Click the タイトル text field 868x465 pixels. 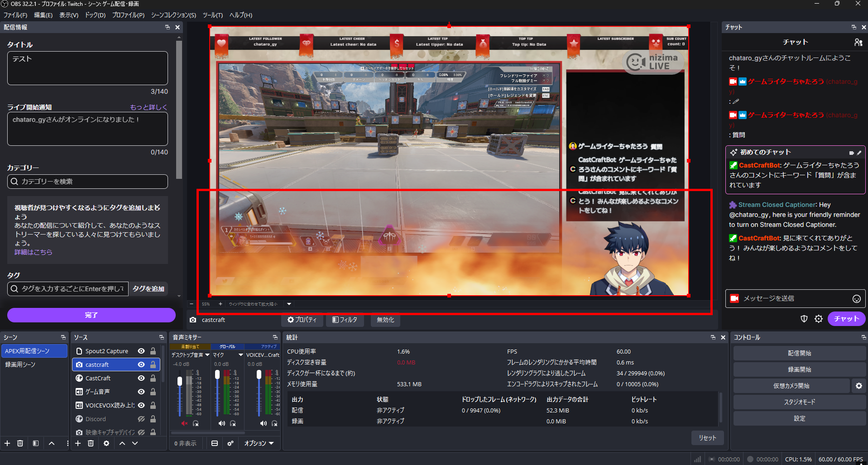coord(87,68)
